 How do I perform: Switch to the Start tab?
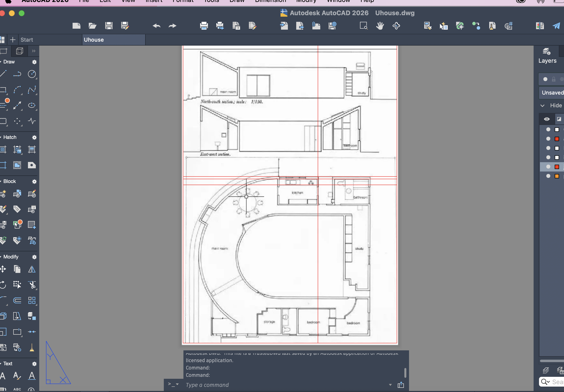pyautogui.click(x=26, y=40)
